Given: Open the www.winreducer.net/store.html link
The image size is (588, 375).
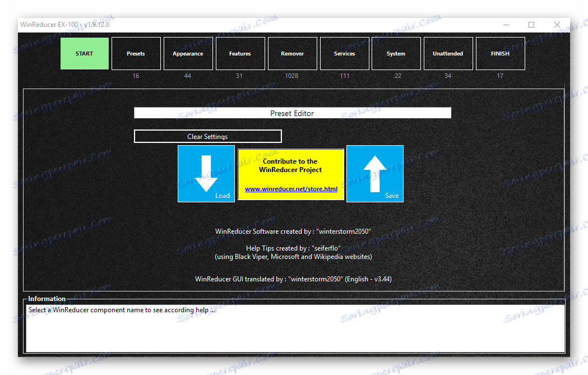Looking at the screenshot, I should 291,189.
